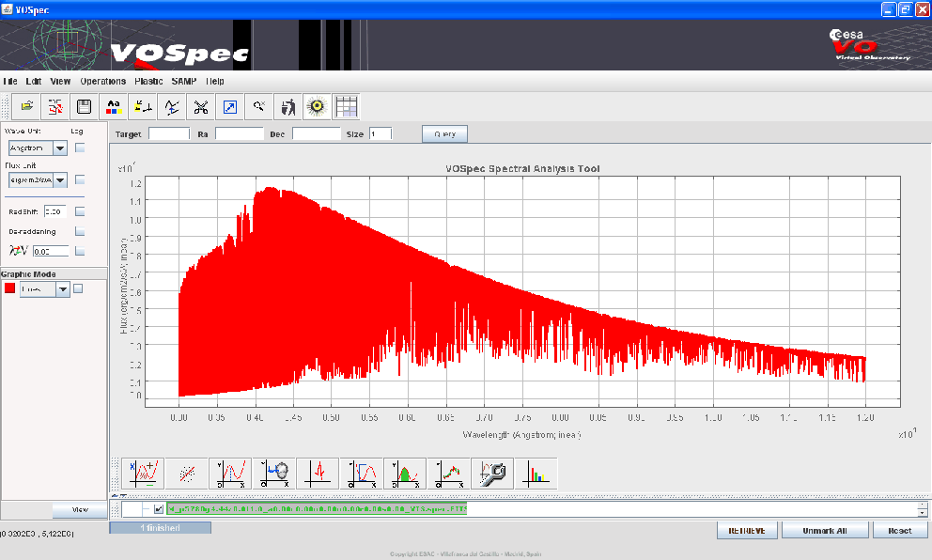Toggle the De-reddening checkbox
The image size is (932, 560).
[x=80, y=230]
